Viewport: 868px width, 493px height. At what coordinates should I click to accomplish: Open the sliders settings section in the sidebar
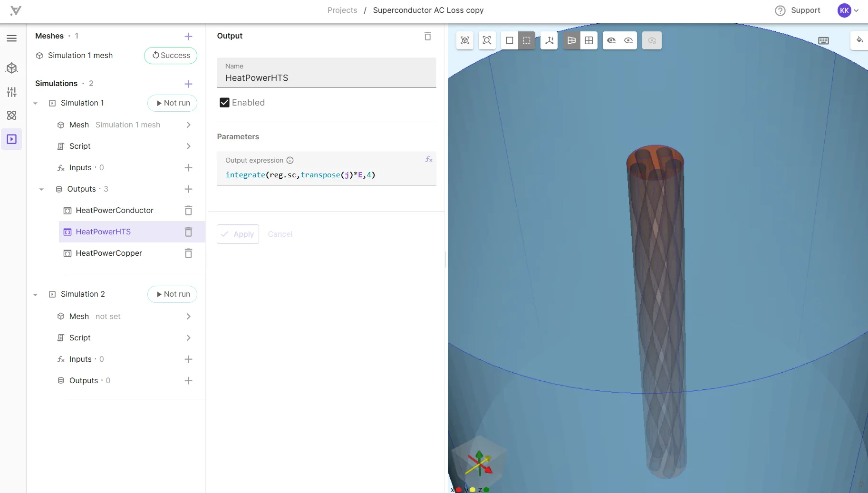point(12,92)
